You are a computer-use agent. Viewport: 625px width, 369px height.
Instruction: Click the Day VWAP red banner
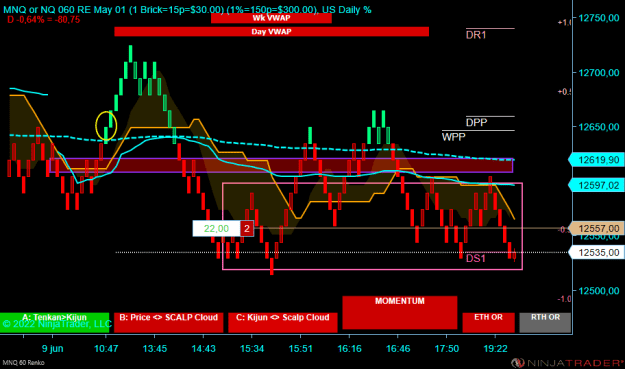(x=271, y=31)
